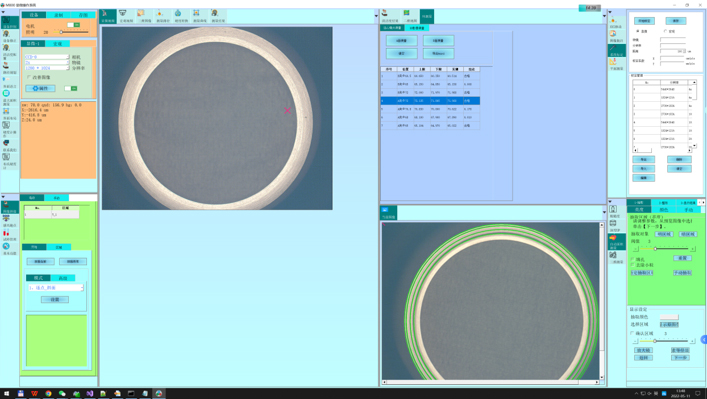
Task: Click the pencil calibration icon in right sidebar
Action: 614,48
